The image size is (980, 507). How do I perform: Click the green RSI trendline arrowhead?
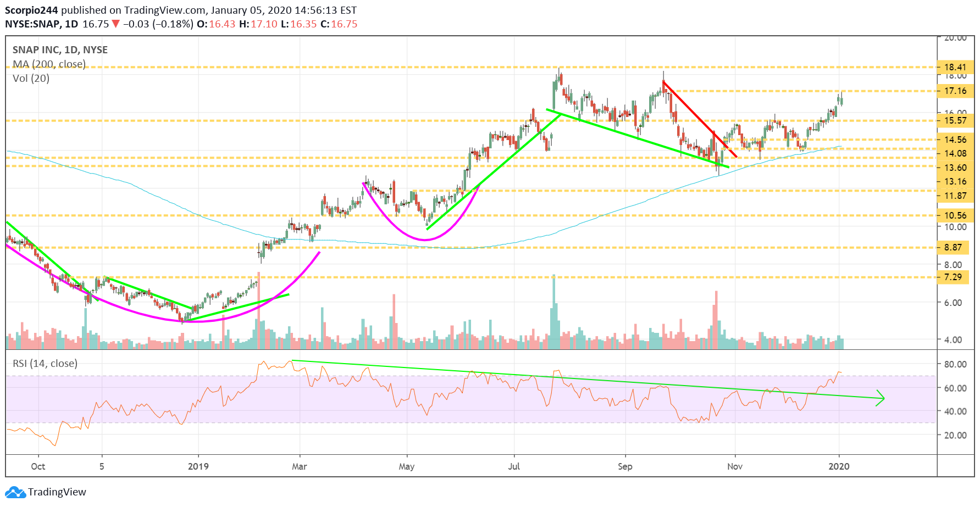pyautogui.click(x=881, y=398)
